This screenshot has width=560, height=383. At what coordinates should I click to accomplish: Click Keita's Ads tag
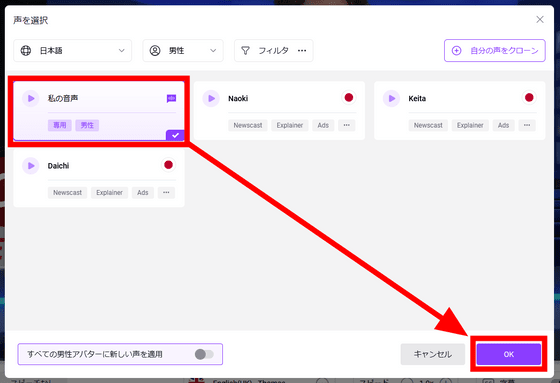(504, 125)
